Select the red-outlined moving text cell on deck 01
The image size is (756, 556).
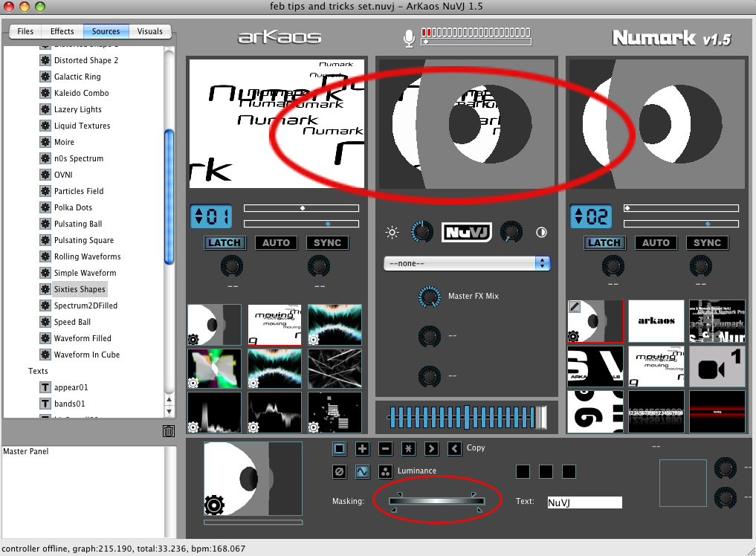tap(274, 325)
